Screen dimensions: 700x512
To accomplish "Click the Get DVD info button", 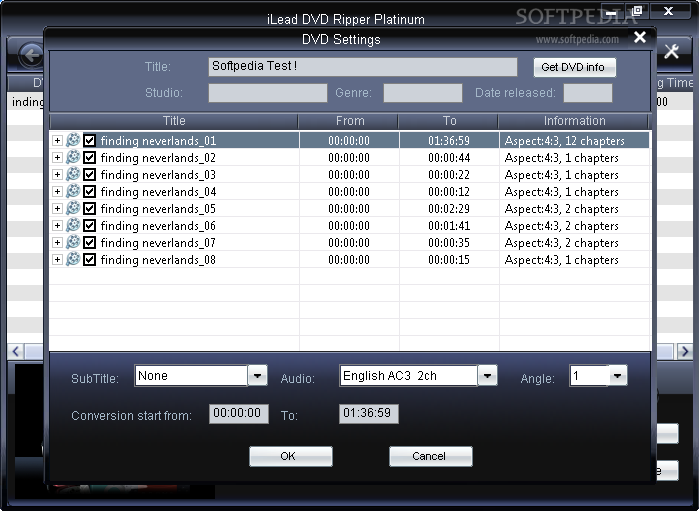I will coord(574,67).
